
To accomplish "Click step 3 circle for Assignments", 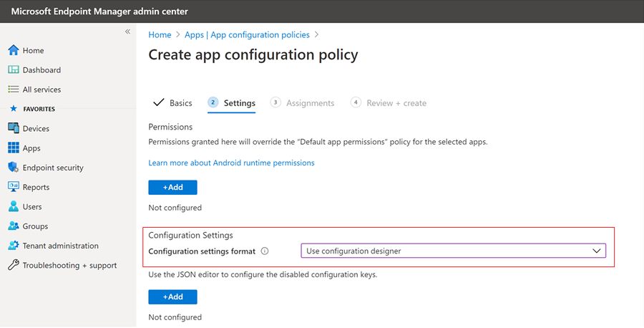I will [275, 102].
